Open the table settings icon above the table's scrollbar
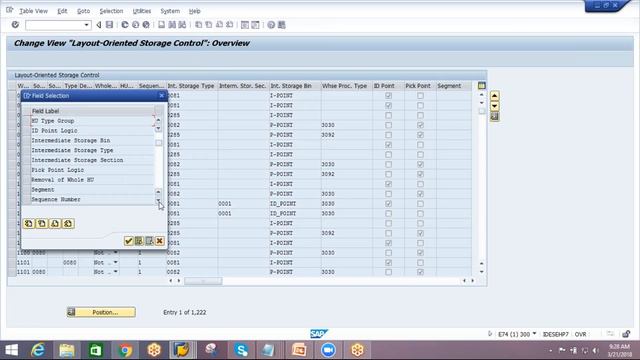Image resolution: width=640 pixels, height=360 pixels. click(482, 86)
